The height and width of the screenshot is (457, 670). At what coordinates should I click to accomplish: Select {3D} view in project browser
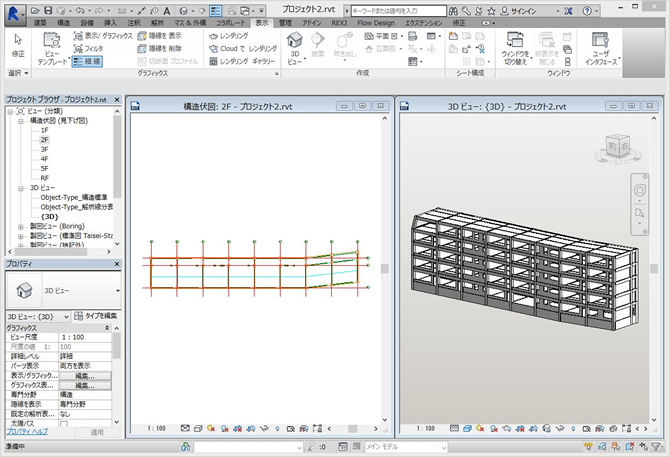click(x=50, y=217)
